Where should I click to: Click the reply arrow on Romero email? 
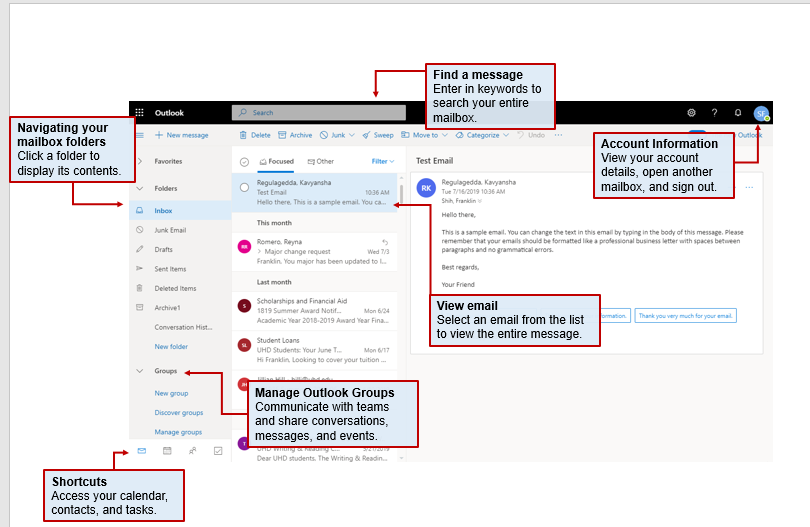[x=385, y=242]
